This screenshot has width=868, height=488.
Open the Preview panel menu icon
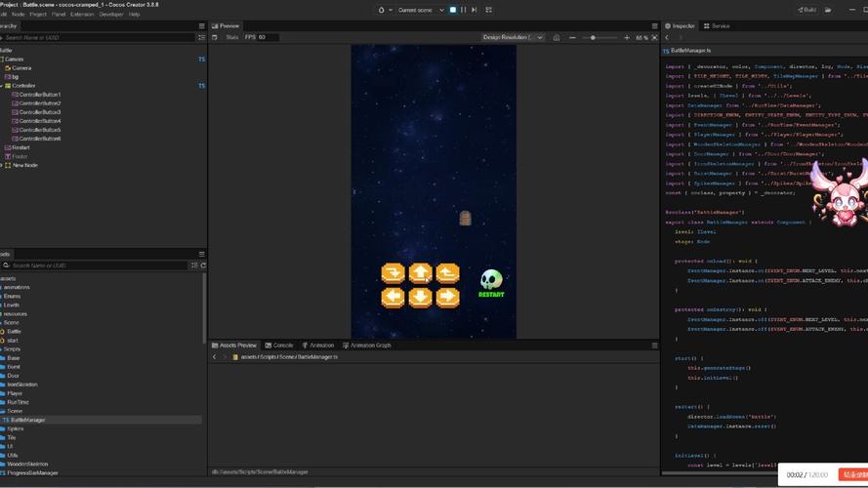tap(654, 26)
